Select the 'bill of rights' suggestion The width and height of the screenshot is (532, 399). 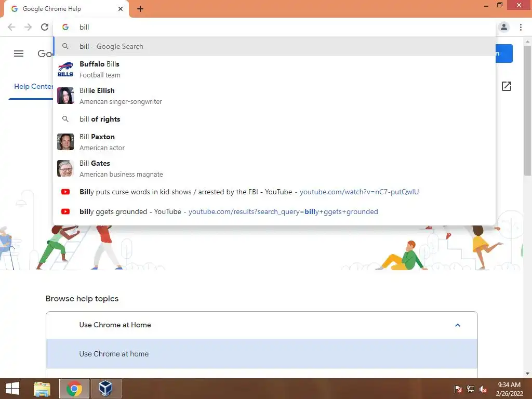(x=274, y=119)
